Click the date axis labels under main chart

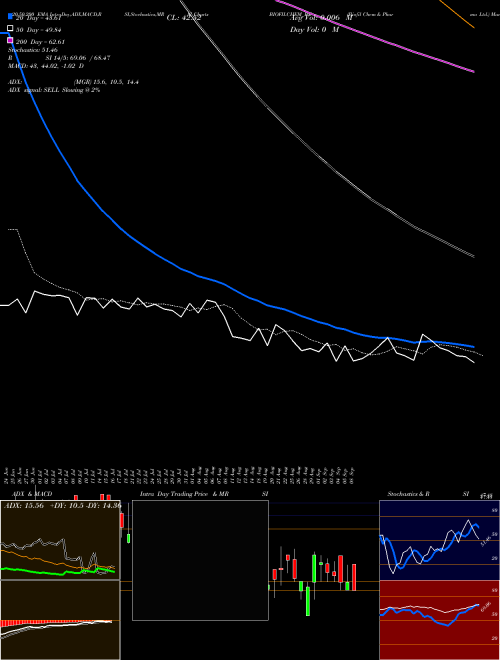[179, 476]
